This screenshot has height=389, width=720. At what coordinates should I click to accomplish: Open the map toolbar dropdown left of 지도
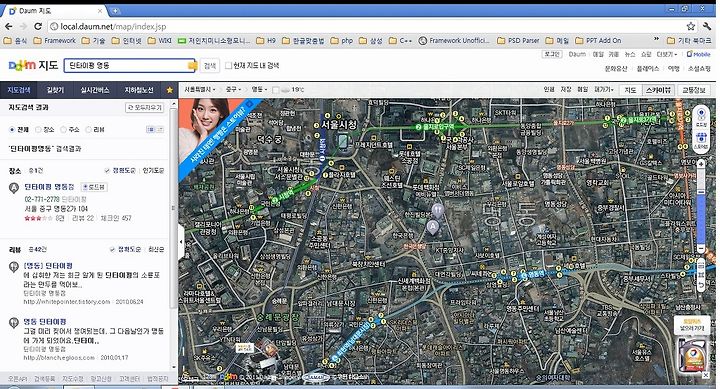(603, 90)
